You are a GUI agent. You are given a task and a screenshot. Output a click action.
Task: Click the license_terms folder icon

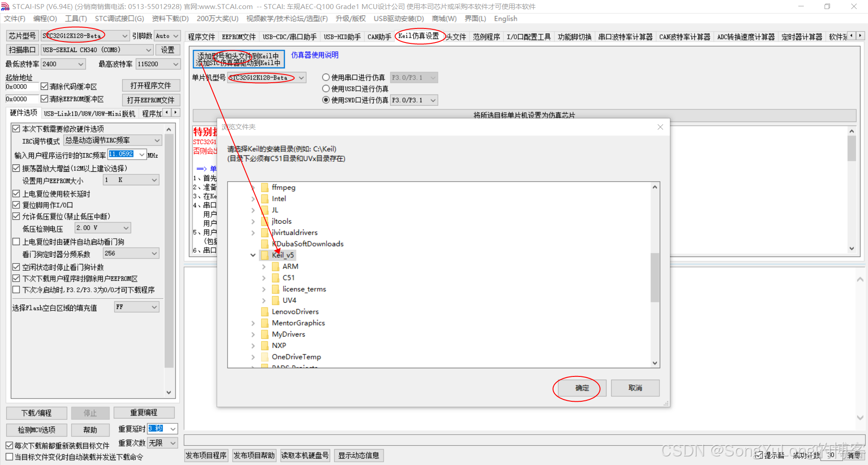click(276, 289)
